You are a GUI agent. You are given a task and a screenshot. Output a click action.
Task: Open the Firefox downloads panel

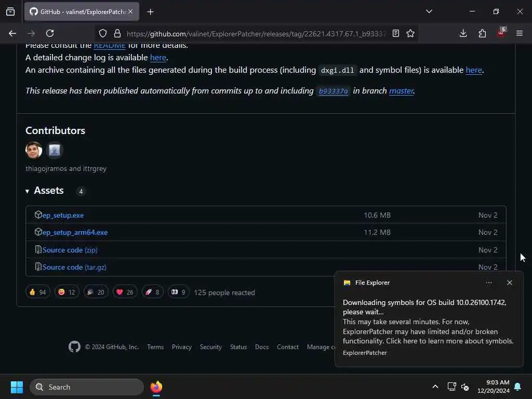[463, 33]
